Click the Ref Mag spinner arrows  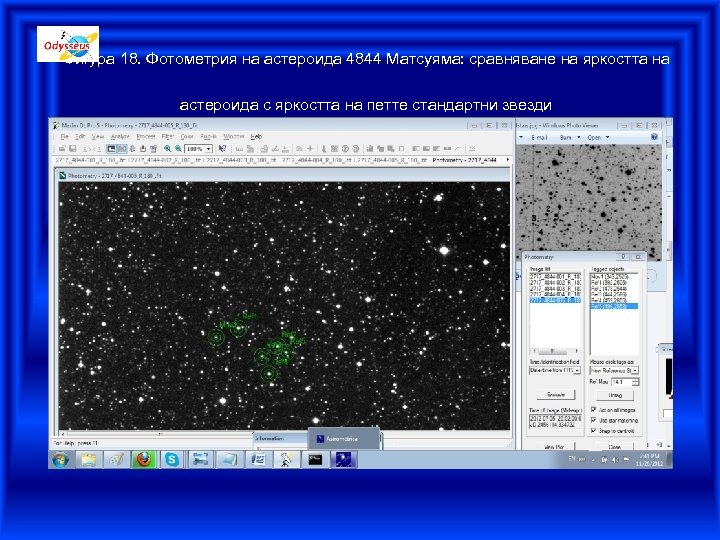click(x=636, y=382)
